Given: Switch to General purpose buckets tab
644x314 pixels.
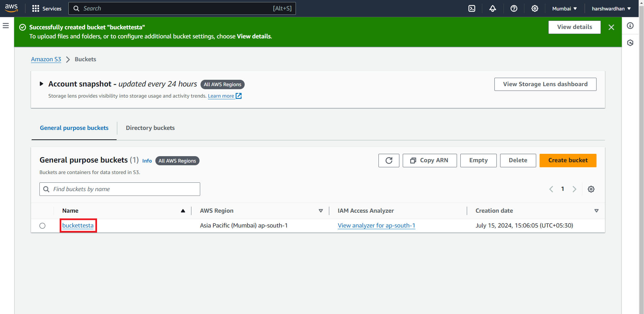Looking at the screenshot, I should tap(74, 128).
